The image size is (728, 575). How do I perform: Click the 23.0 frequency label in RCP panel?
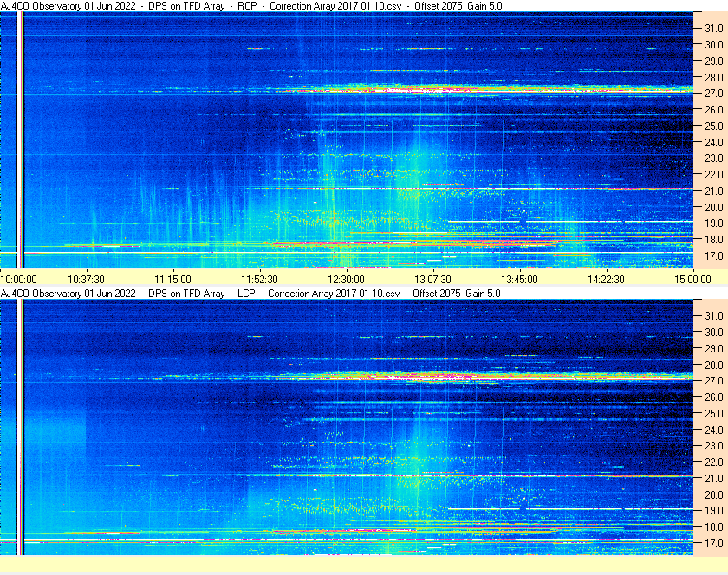tap(714, 158)
